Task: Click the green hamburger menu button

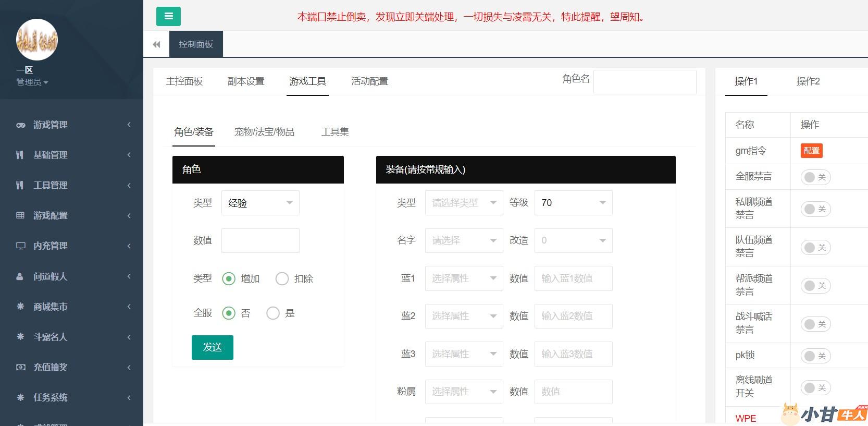Action: [168, 16]
